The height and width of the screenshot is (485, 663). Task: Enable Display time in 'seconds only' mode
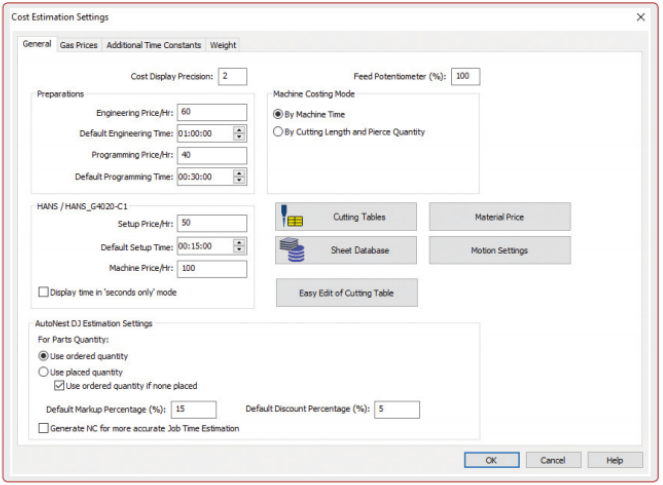coord(43,292)
